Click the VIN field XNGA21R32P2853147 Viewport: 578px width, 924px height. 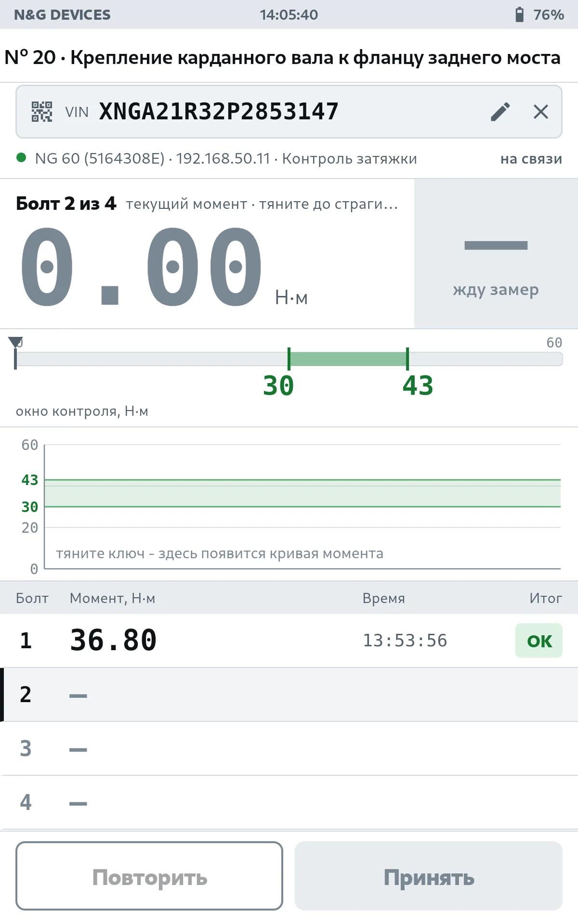click(x=289, y=112)
